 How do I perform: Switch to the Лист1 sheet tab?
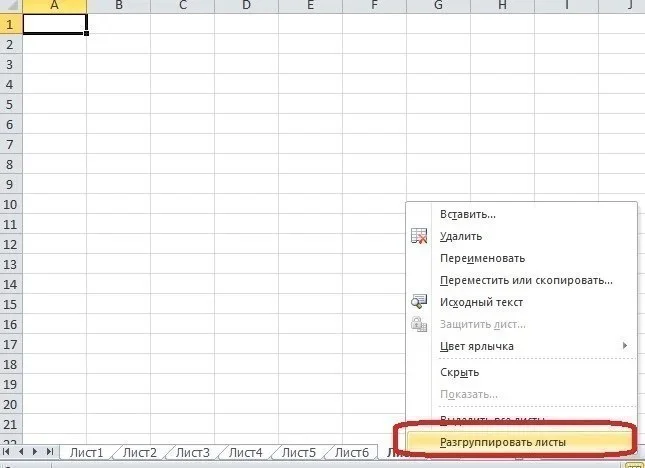86,453
